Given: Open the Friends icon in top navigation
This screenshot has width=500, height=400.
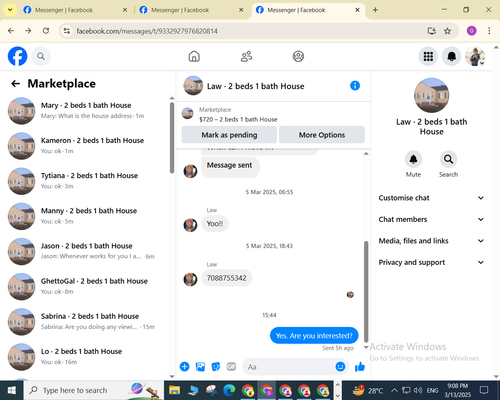Looking at the screenshot, I should click(246, 56).
